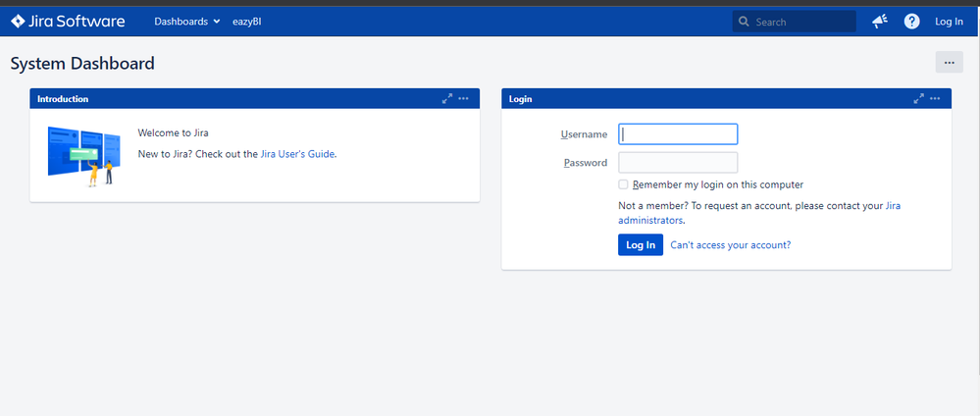The height and width of the screenshot is (416, 980).
Task: Click the Password input field
Action: [x=678, y=163]
